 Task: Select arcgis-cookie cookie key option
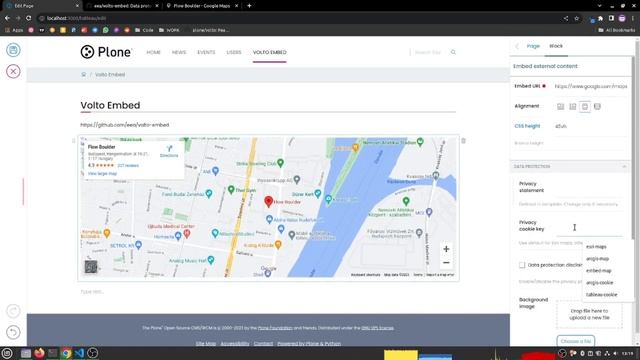click(x=600, y=282)
